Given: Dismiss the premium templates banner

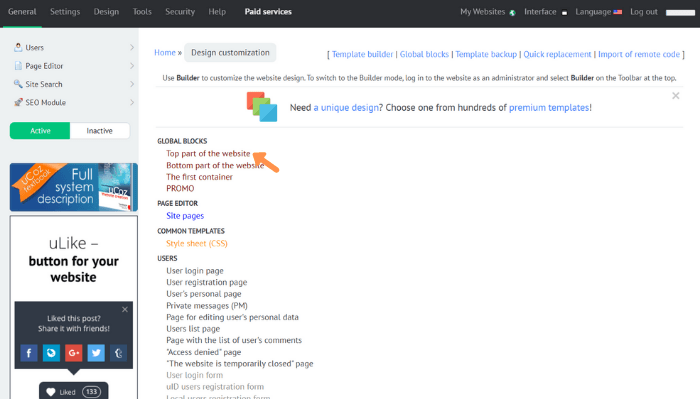Looking at the screenshot, I should (676, 96).
